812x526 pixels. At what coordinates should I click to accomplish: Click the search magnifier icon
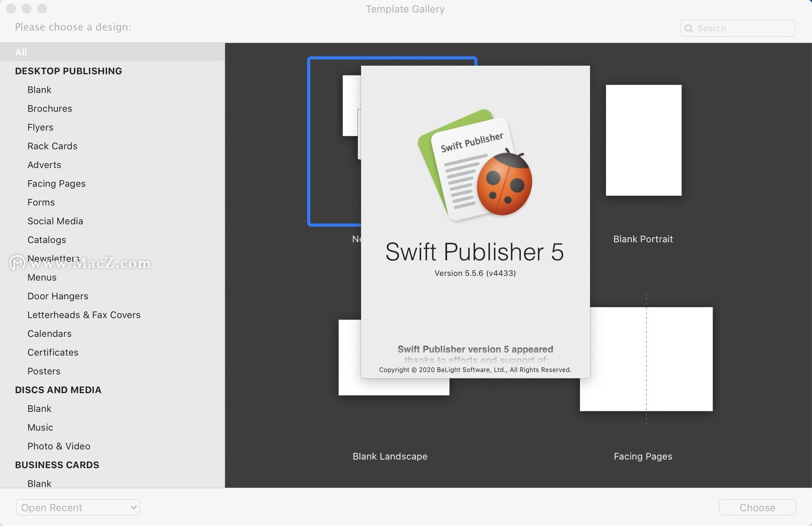tap(689, 28)
